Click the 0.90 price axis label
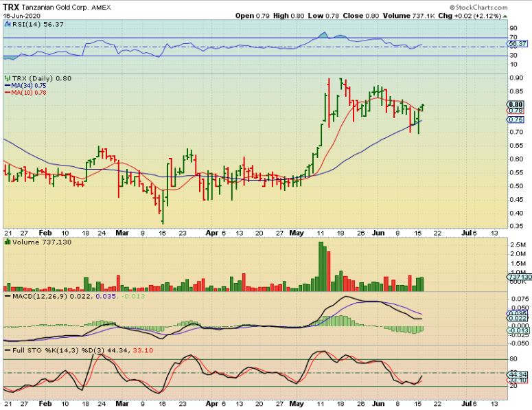 point(516,78)
